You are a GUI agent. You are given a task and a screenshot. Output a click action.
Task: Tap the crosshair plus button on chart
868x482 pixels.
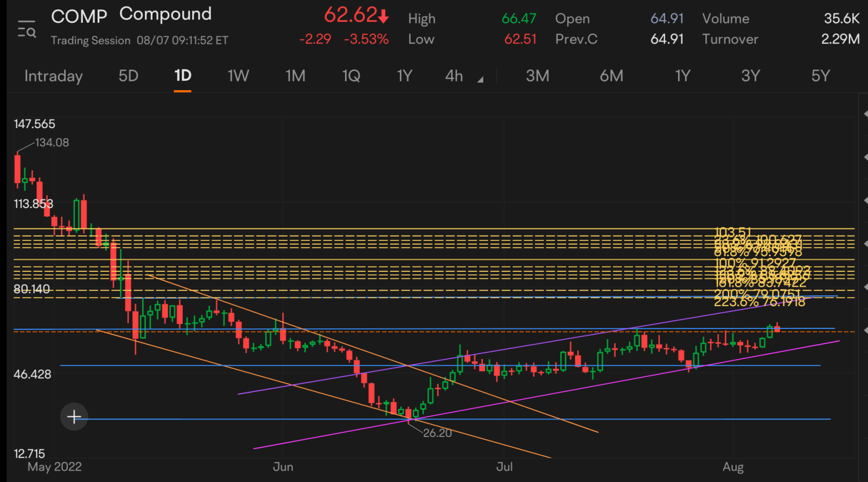(x=74, y=417)
